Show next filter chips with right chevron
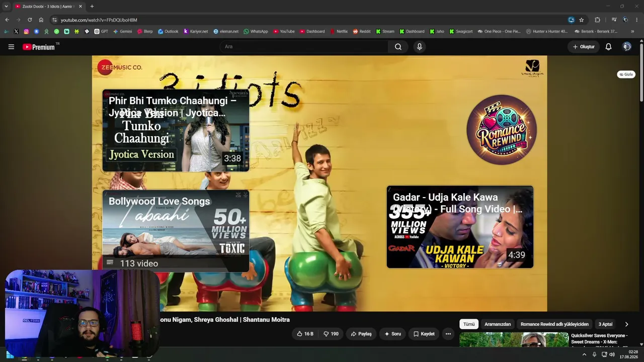Screen dimensions: 644x362 (x=626, y=324)
